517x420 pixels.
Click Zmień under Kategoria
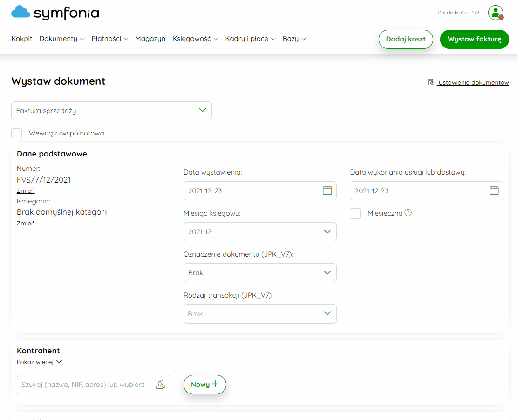(x=26, y=224)
